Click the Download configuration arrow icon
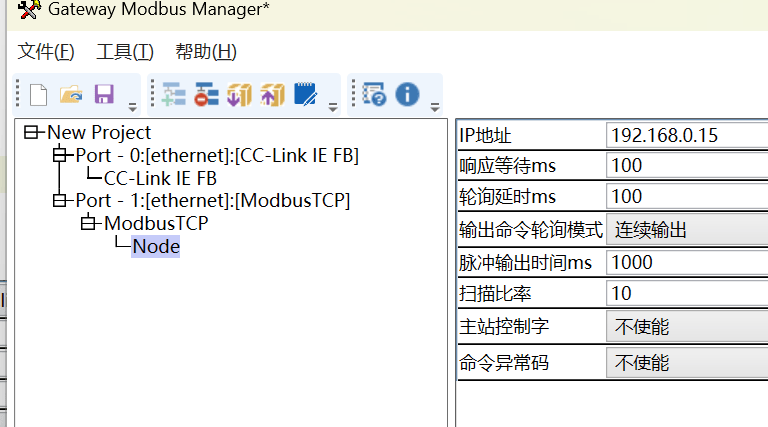Viewport: 768px width, 427px height. click(239, 95)
